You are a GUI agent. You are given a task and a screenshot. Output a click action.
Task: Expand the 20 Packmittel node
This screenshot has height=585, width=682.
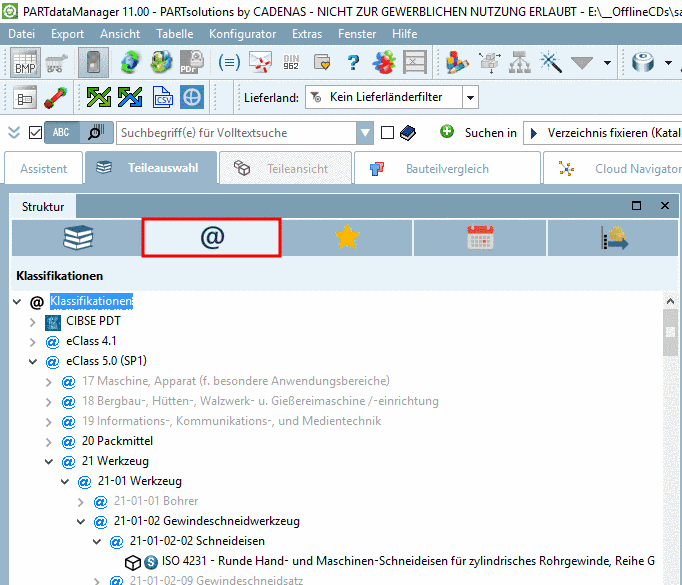[49, 442]
